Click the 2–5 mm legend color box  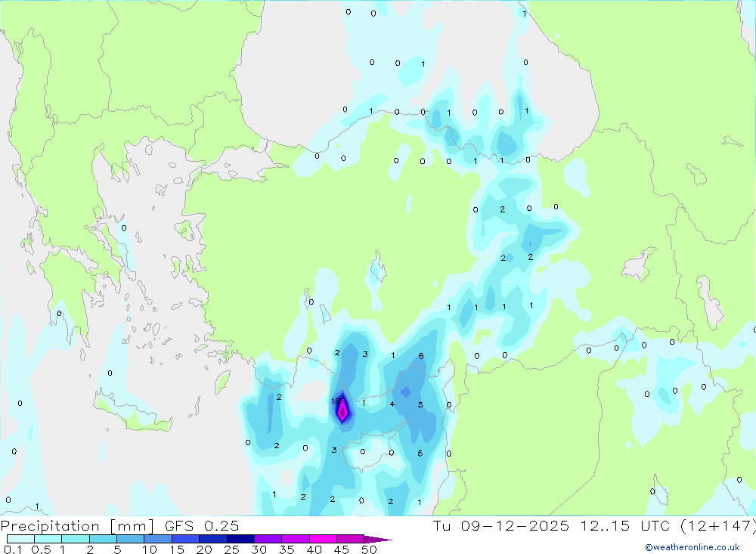103,539
